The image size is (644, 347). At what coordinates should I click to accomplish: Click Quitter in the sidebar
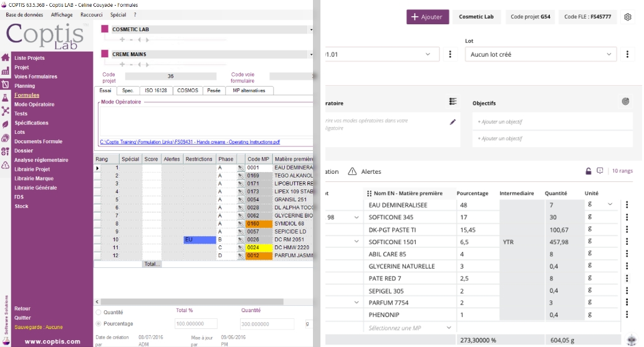pos(22,318)
